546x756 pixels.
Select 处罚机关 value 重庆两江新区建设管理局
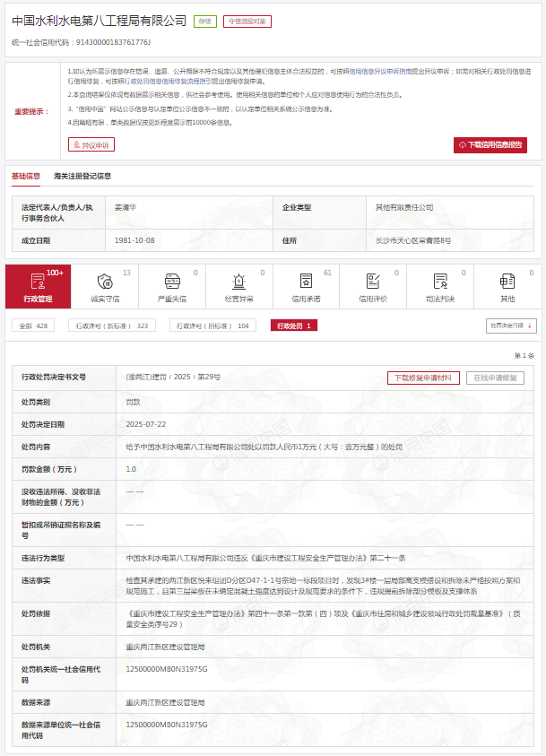tap(165, 647)
